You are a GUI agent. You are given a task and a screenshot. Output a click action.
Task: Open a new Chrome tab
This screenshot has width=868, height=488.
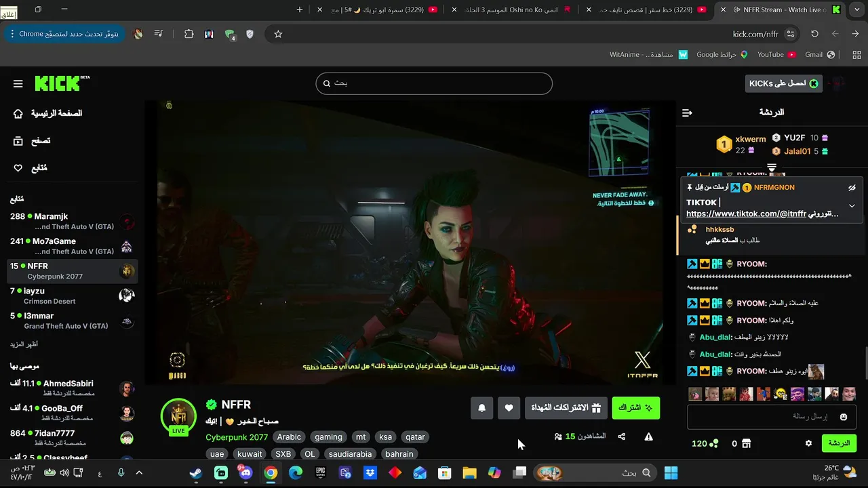pyautogui.click(x=300, y=9)
